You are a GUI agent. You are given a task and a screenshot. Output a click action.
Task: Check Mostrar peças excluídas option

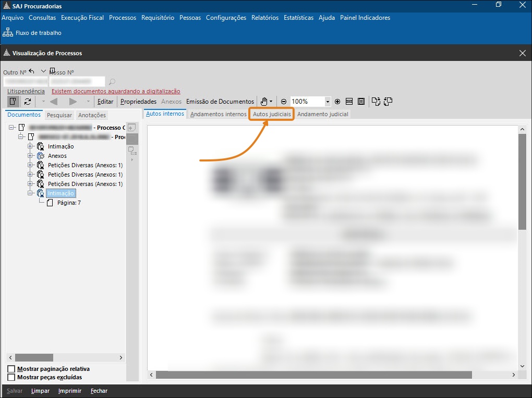tap(11, 377)
